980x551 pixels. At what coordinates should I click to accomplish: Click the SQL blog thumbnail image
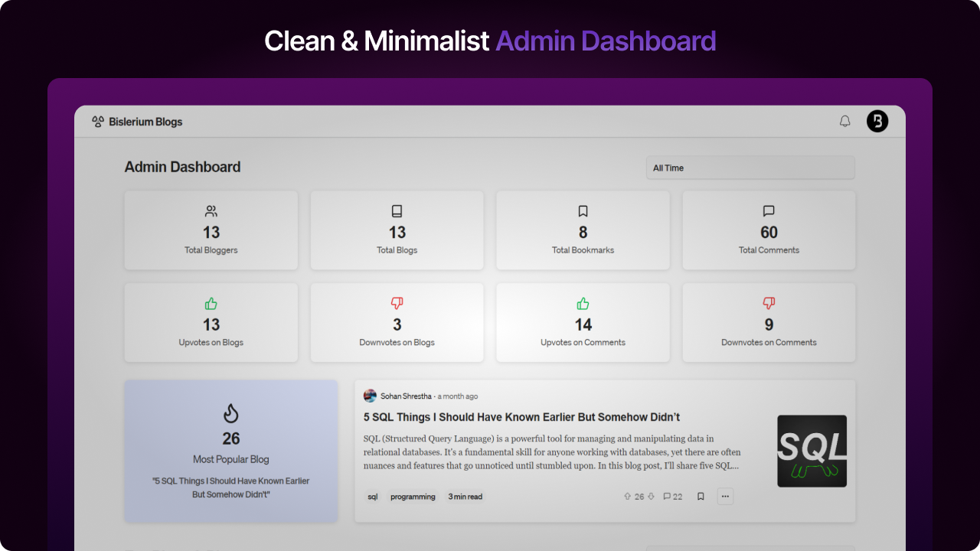(x=812, y=452)
